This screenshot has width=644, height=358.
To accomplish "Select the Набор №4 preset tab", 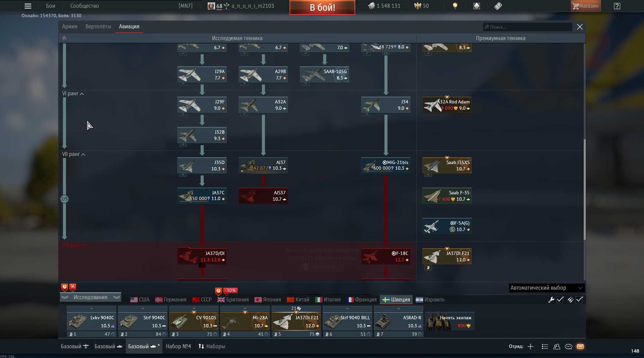I will click(x=178, y=346).
